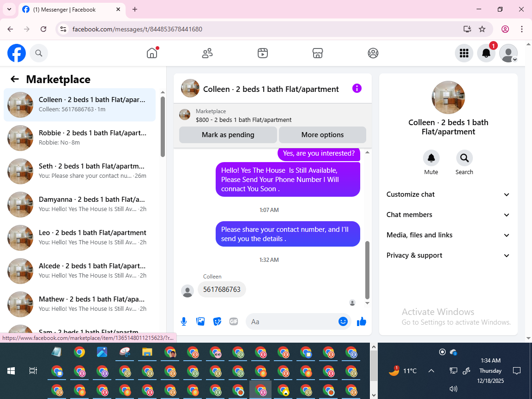Screen dimensions: 532x399
Task: Open a new browser tab
Action: (x=135, y=10)
